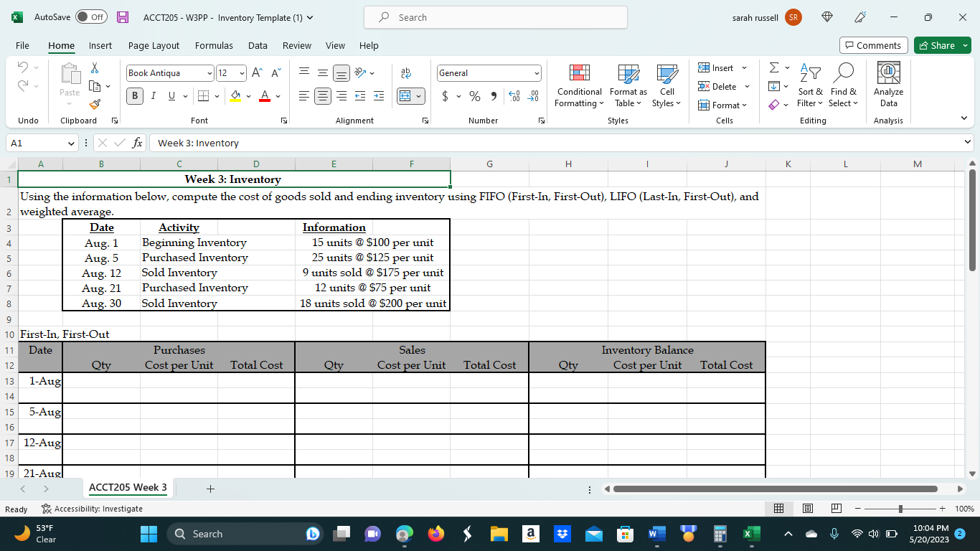Open Sort & Filter options
980x551 pixels.
click(x=810, y=86)
